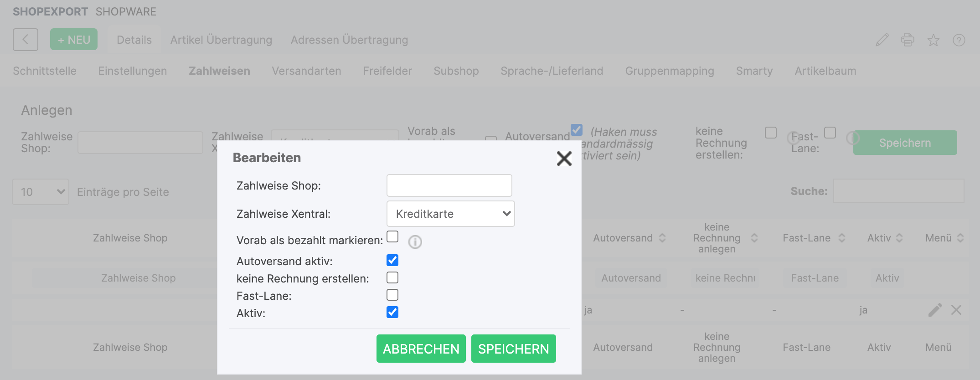This screenshot has width=980, height=380.
Task: Open Artikel Übertragung tab
Action: 221,40
